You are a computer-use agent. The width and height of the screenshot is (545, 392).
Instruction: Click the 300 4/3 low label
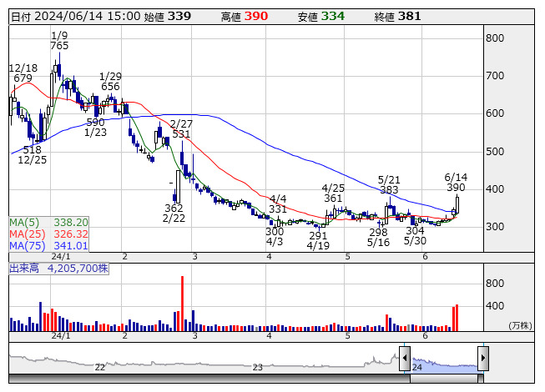coord(275,236)
